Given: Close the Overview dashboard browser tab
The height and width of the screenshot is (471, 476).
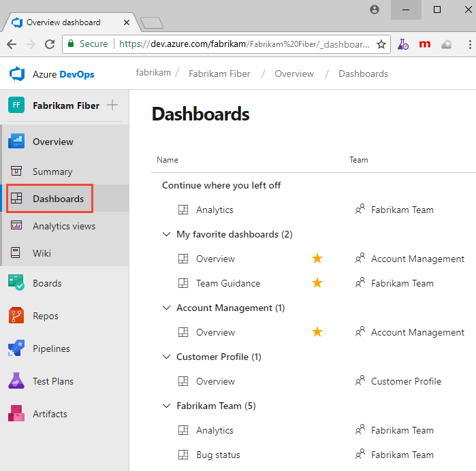Looking at the screenshot, I should pos(127,22).
